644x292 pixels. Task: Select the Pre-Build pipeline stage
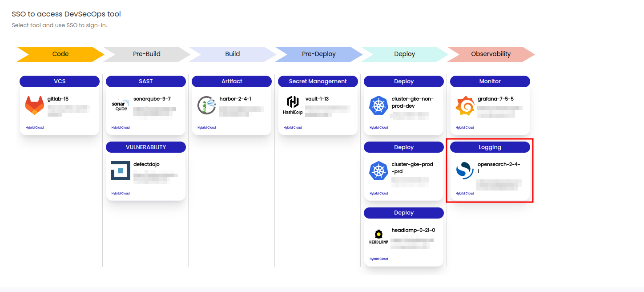point(147,54)
